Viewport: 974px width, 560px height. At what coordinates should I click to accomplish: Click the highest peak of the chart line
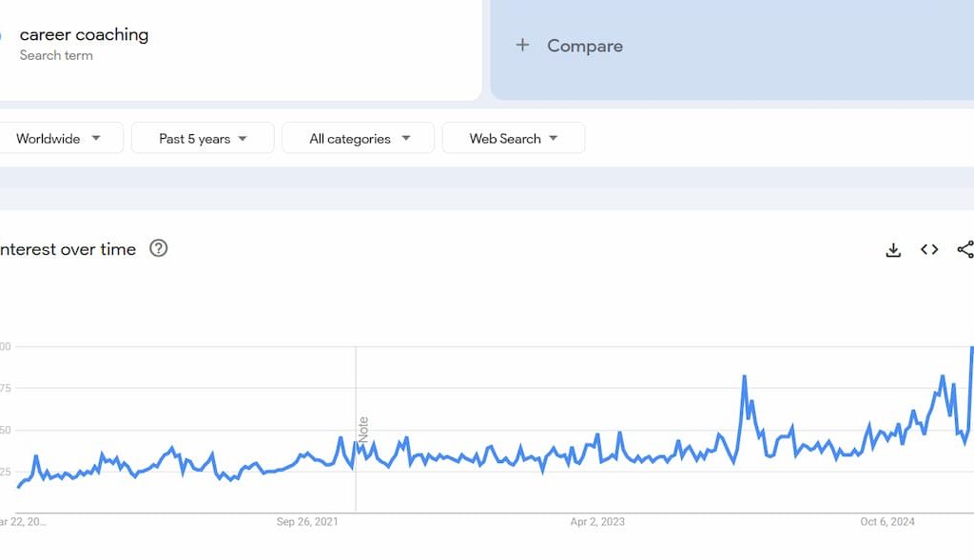971,349
